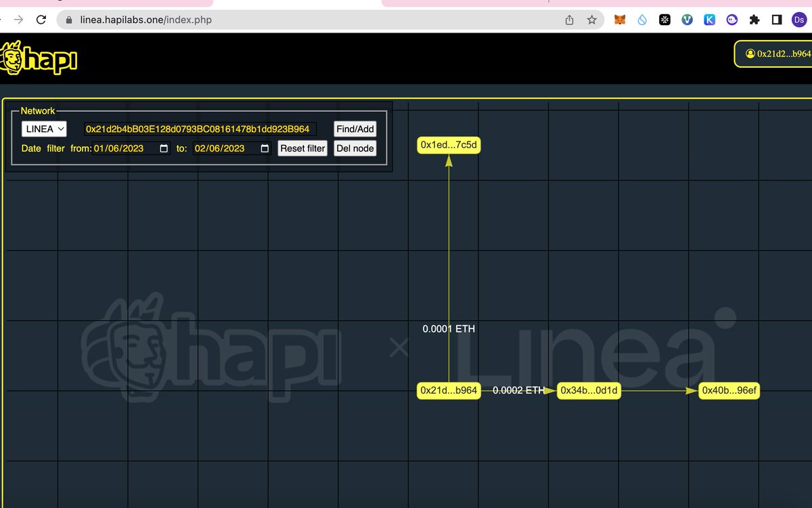View site info lock icon
This screenshot has width=812, height=508.
68,20
